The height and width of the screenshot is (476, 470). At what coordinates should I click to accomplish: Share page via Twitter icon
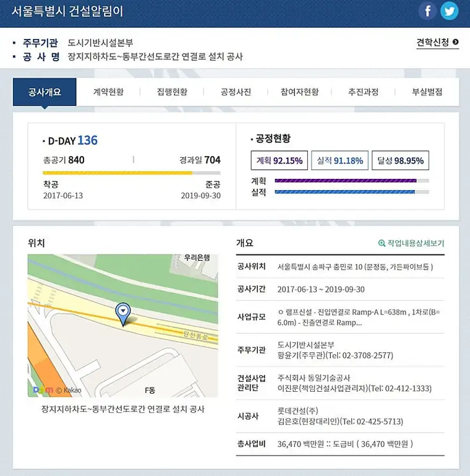tap(449, 11)
